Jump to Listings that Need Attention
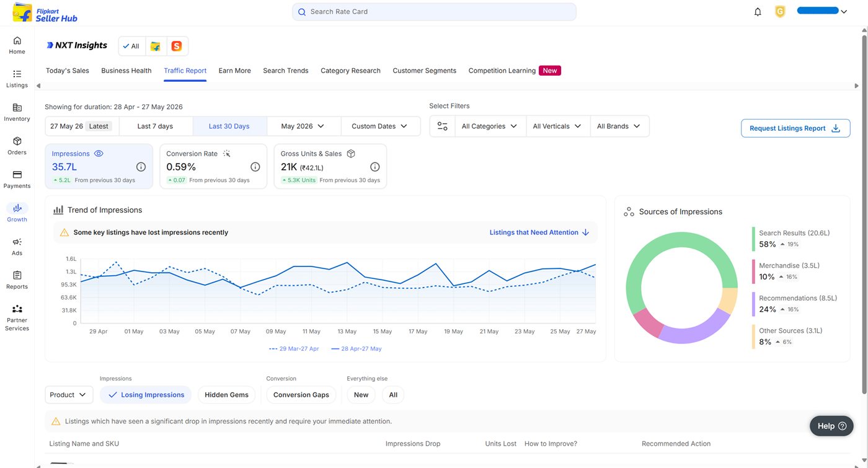Screen dimensions: 868x468 tap(539, 232)
